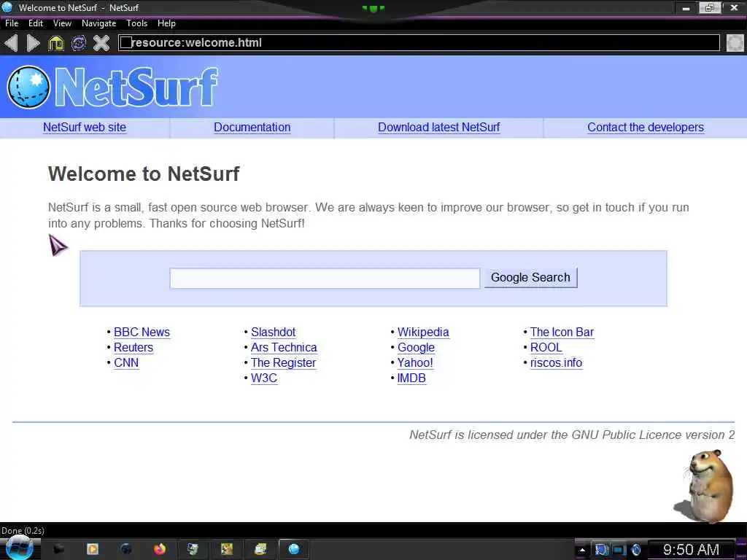Screen dimensions: 747x560
Task: Open The Register link
Action: click(x=284, y=363)
